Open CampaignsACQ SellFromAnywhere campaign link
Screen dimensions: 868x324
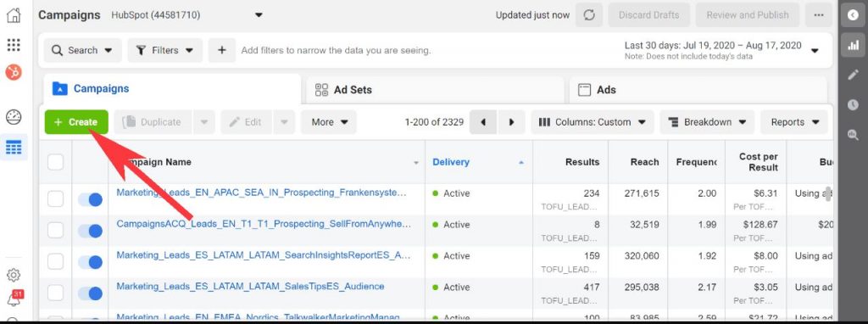tap(264, 224)
